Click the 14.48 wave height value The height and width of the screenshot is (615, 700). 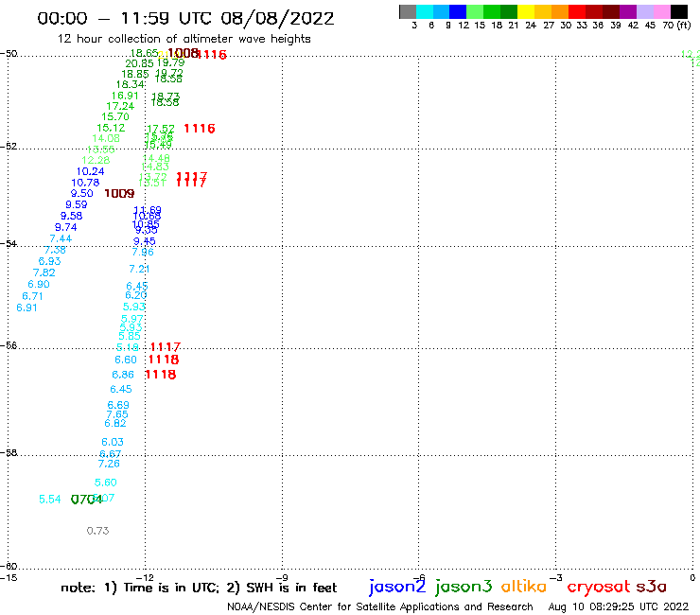tap(156, 159)
